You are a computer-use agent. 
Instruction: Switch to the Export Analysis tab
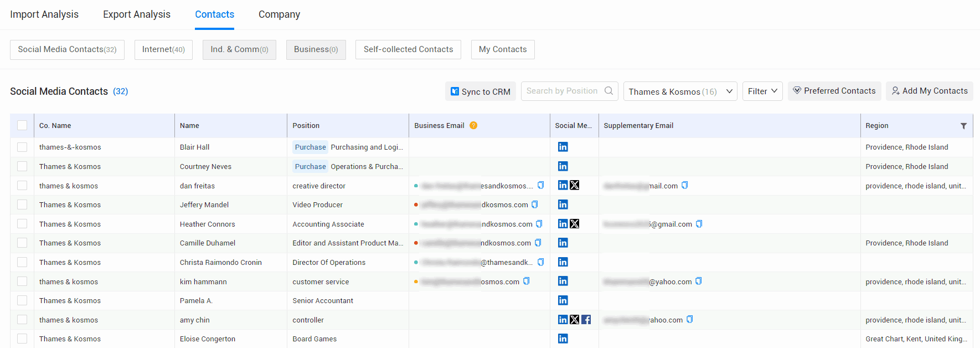tap(137, 14)
